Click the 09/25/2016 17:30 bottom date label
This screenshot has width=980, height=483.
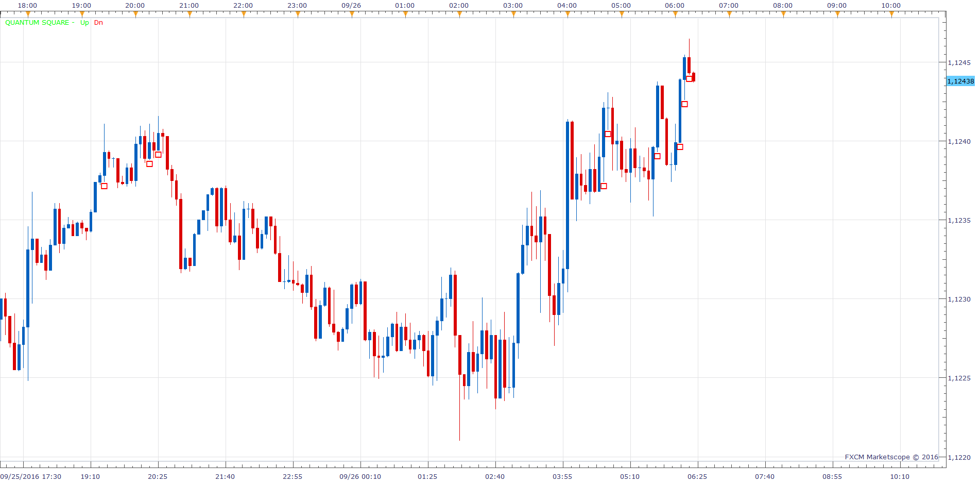(31, 477)
